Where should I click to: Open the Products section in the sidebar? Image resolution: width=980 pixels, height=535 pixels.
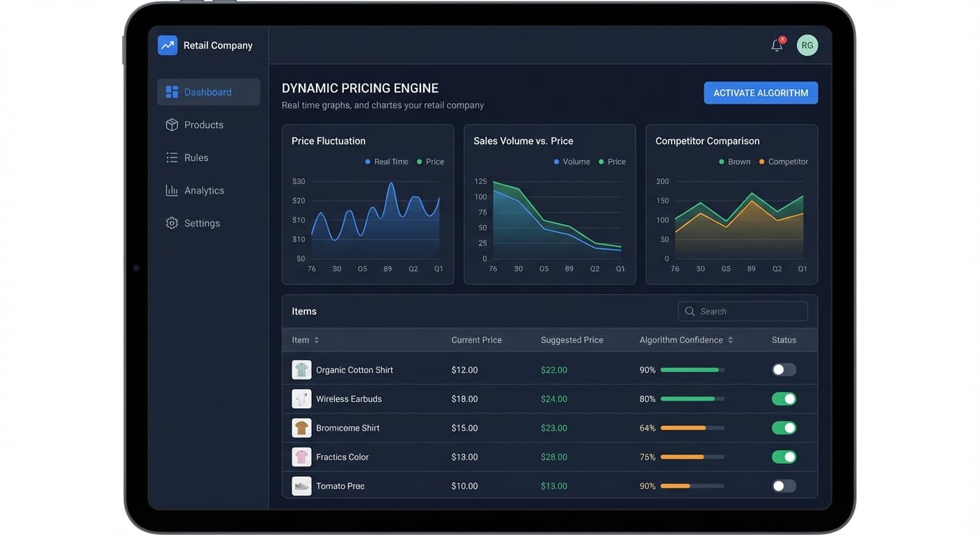[203, 125]
